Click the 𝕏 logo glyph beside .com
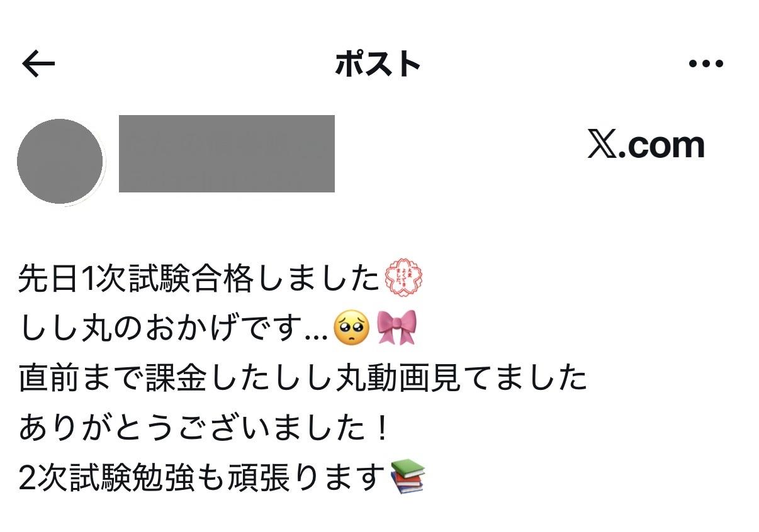The image size is (759, 532). coord(602,145)
